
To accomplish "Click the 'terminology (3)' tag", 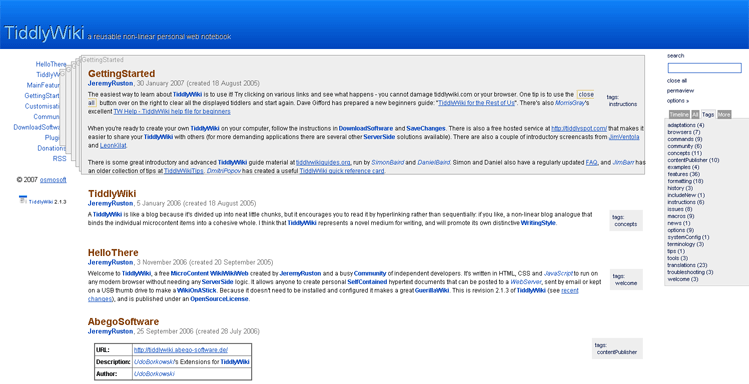I will (685, 244).
